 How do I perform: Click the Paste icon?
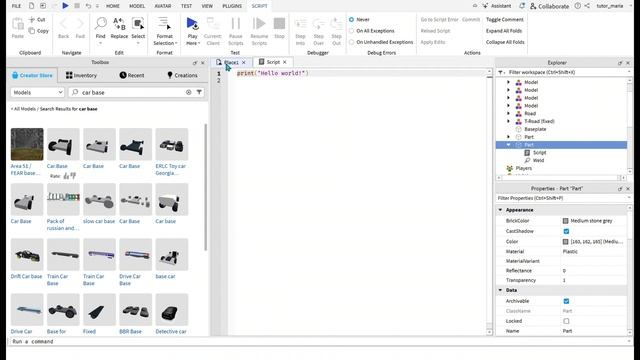[18, 24]
